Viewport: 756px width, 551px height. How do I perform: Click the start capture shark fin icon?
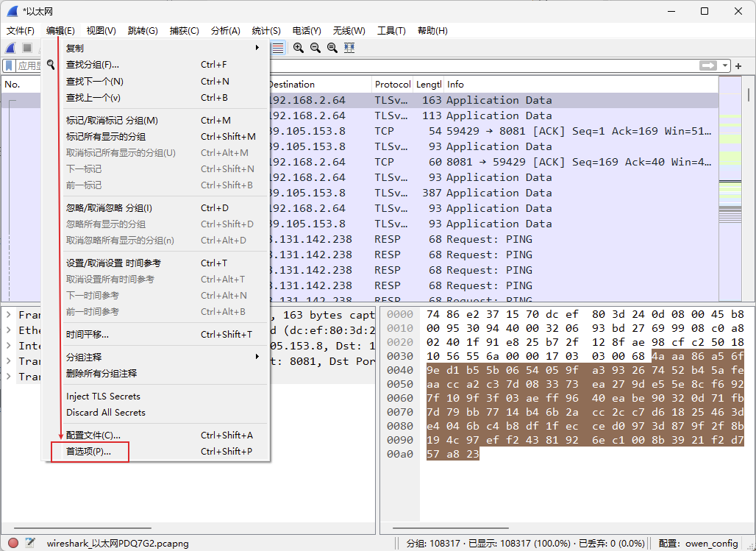coord(11,48)
